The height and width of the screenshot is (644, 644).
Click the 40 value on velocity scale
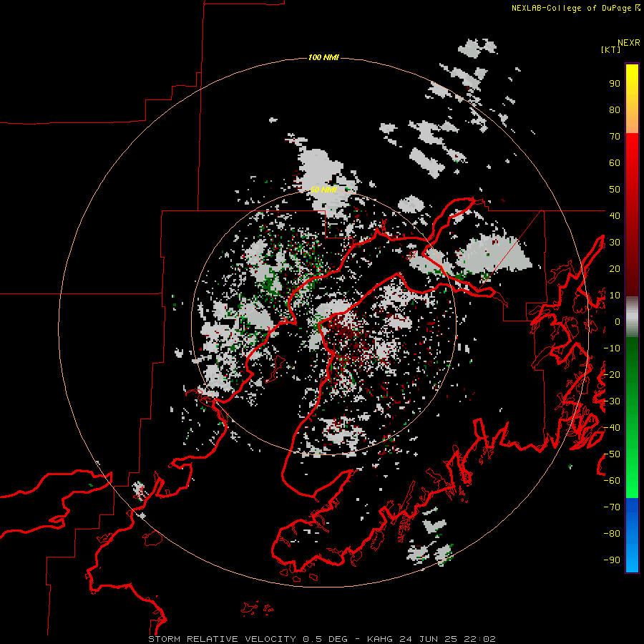[615, 215]
